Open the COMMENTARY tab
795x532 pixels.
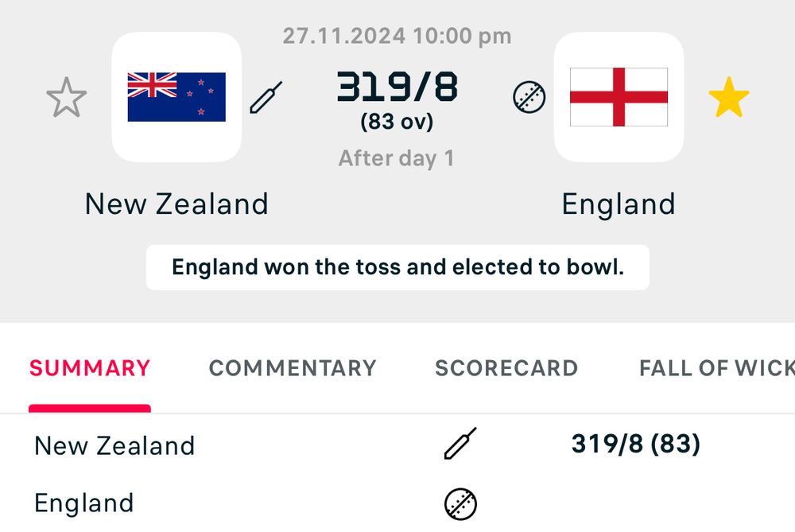point(293,368)
